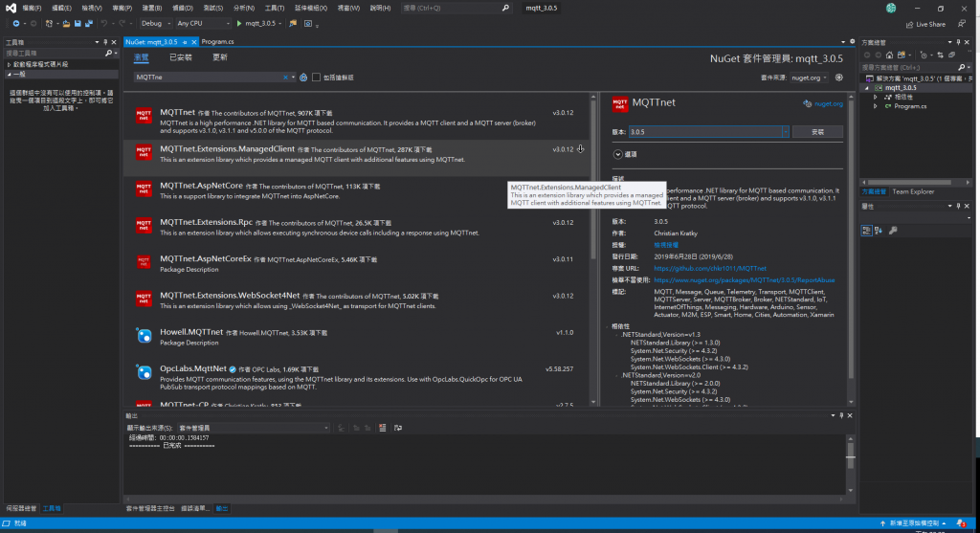Open the File (F) menu
The width and height of the screenshot is (980, 533).
[32, 8]
